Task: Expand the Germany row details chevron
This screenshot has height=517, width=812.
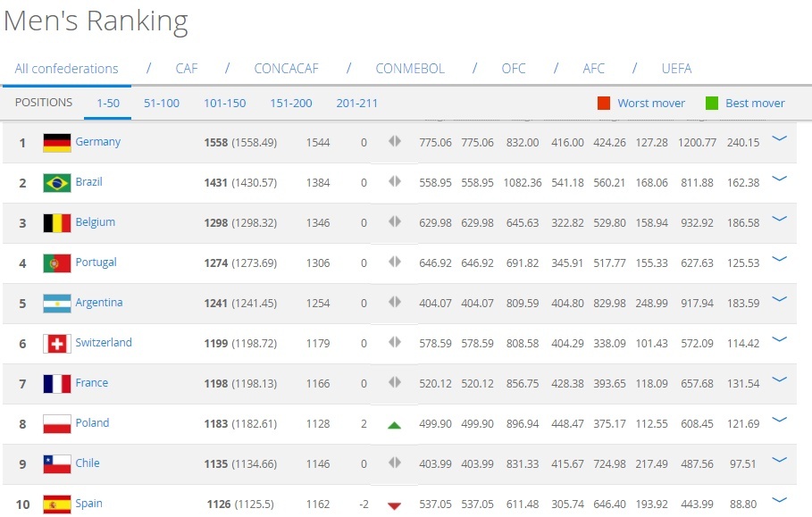Action: (x=779, y=138)
